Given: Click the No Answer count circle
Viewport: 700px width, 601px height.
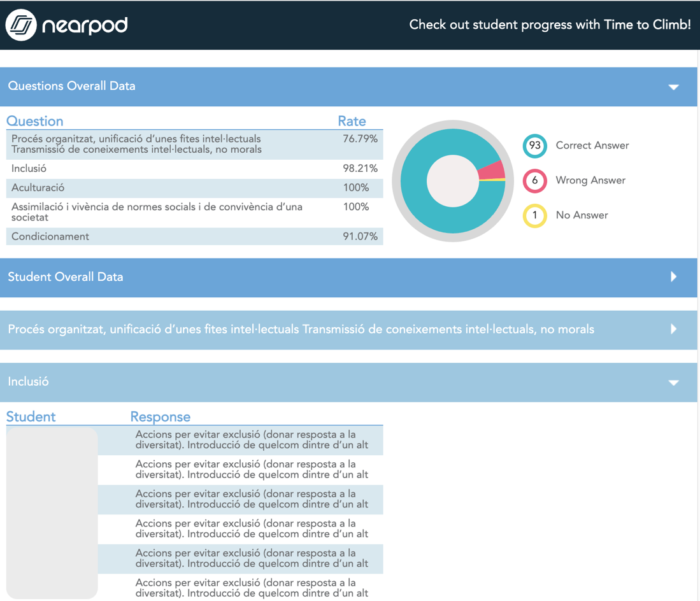Looking at the screenshot, I should point(534,216).
